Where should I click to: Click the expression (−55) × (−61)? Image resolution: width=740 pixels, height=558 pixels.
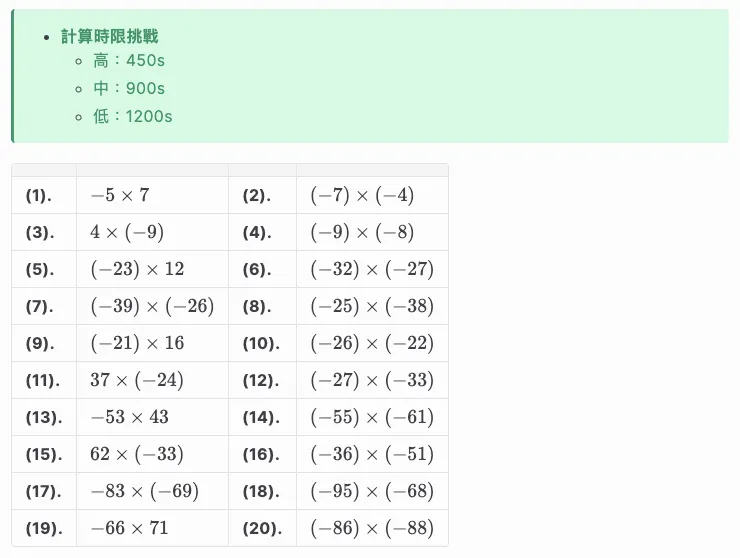tap(372, 417)
